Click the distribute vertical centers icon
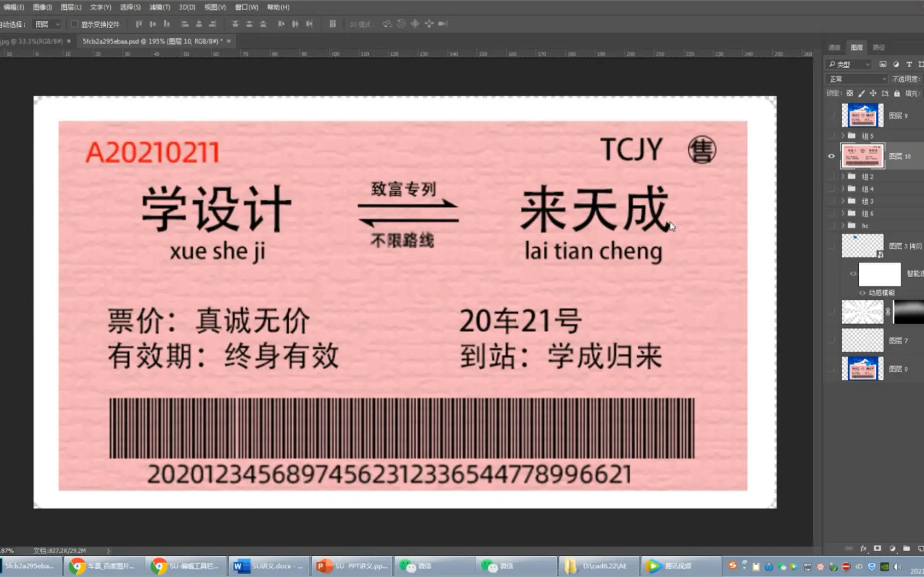 point(249,24)
